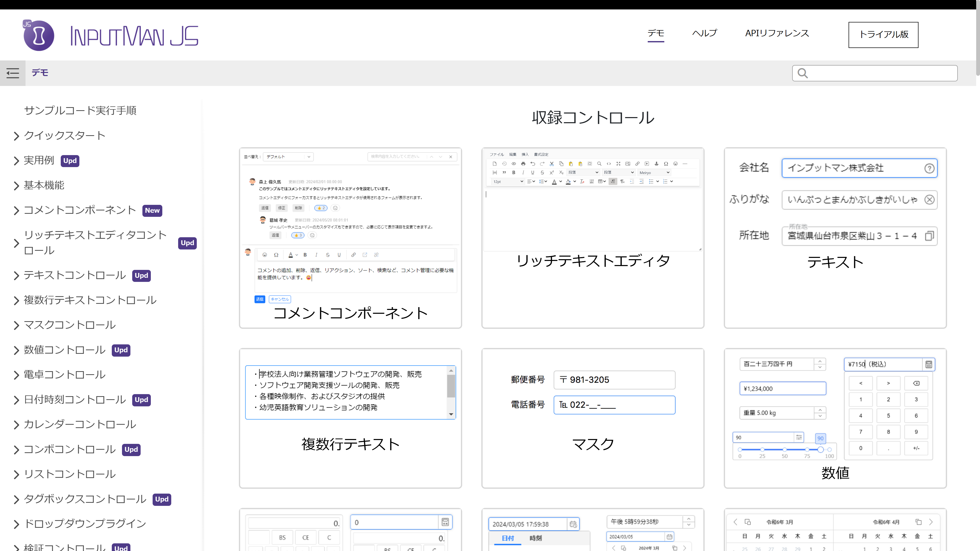Clear the furigana field with the X icon
Screen dimensions: 980x551
(x=929, y=200)
